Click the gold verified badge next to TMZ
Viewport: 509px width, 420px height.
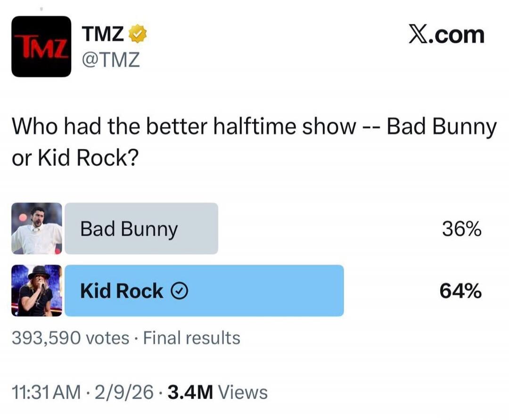pyautogui.click(x=138, y=33)
